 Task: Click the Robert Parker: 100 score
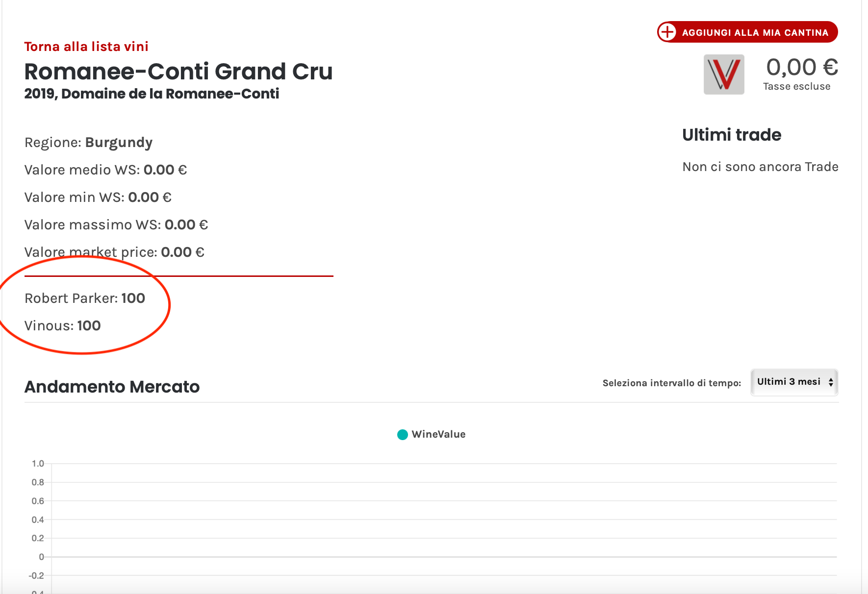[85, 298]
